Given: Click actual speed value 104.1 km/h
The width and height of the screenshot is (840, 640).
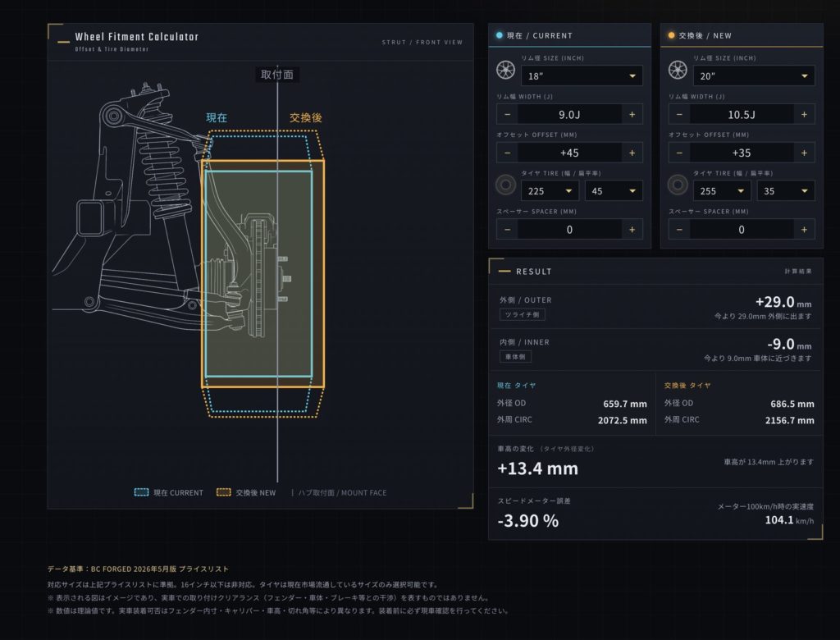Looking at the screenshot, I should (x=789, y=519).
